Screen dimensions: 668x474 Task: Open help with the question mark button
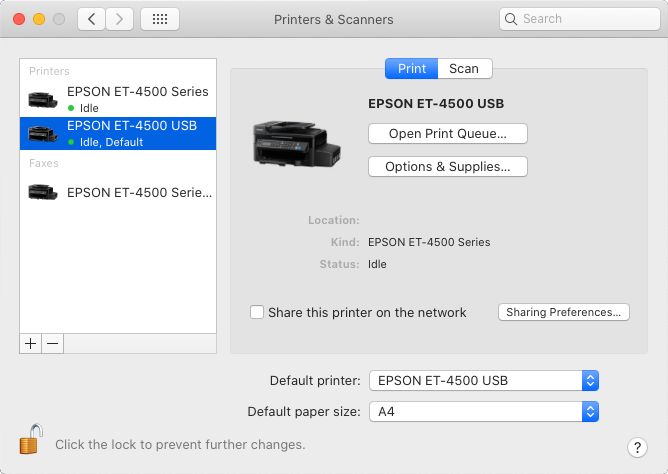pos(638,447)
